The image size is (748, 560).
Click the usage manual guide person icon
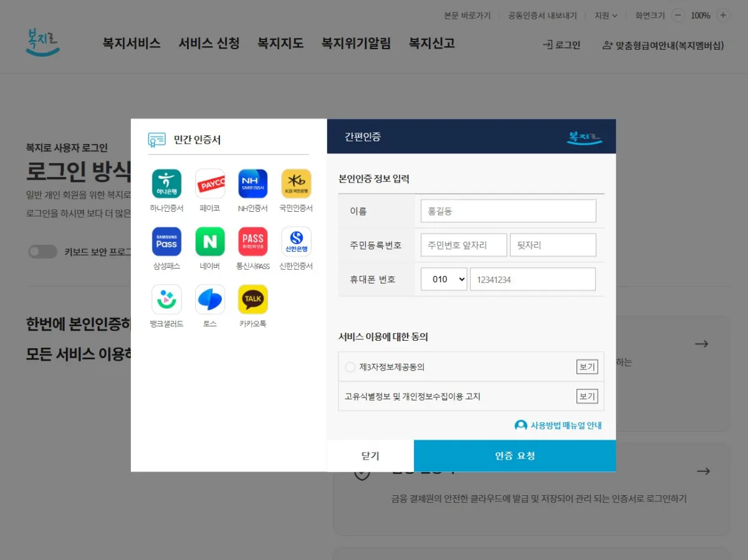coord(521,425)
